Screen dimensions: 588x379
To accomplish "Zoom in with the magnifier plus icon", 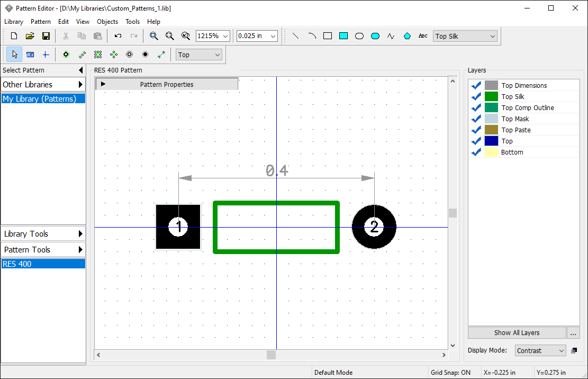I will (x=154, y=36).
